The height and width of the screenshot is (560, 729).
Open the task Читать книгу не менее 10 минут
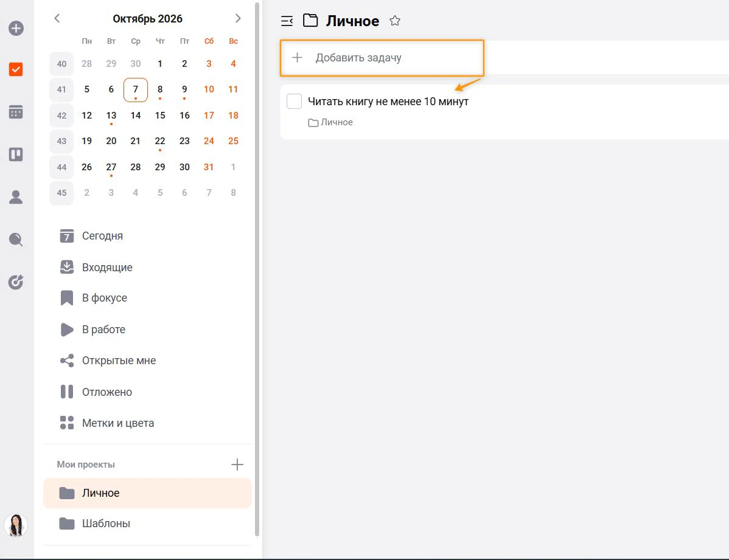388,102
